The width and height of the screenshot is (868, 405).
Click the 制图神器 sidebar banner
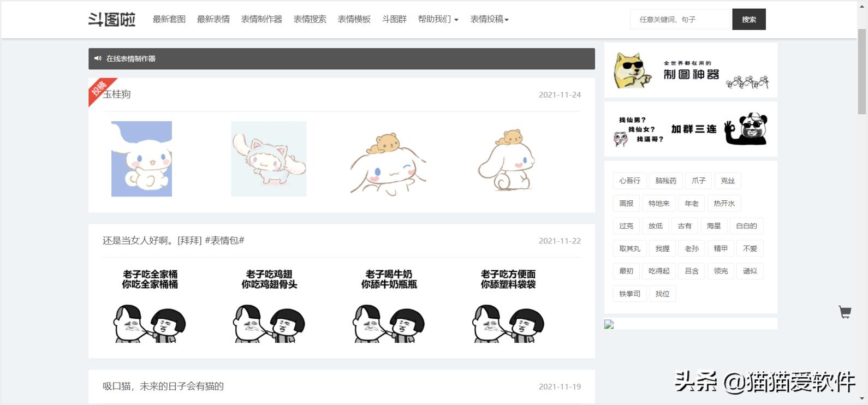tap(691, 70)
